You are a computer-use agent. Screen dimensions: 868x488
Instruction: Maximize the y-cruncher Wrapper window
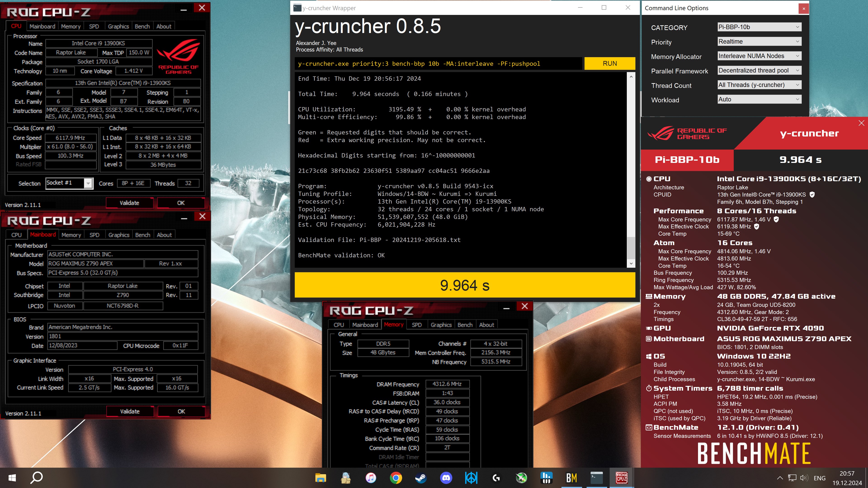(x=604, y=8)
